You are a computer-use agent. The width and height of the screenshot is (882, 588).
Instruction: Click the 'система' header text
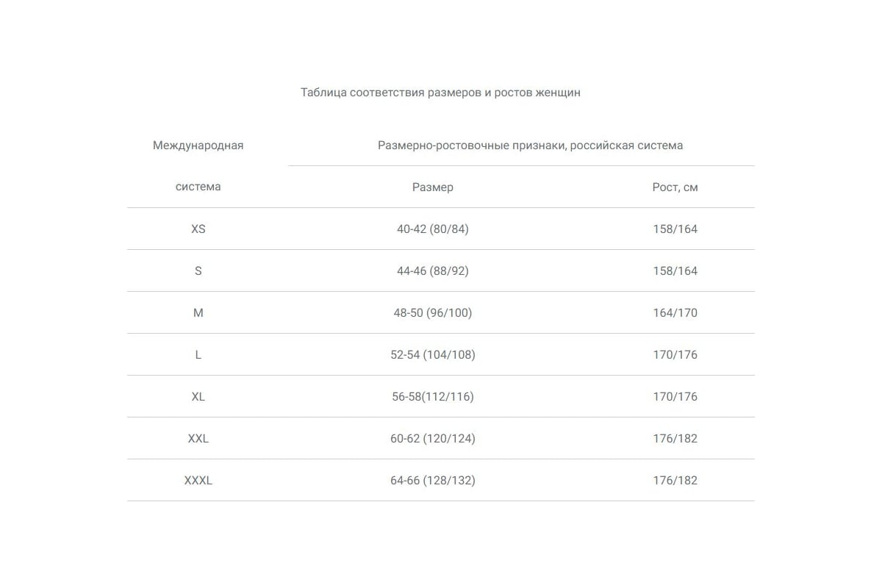(x=198, y=187)
